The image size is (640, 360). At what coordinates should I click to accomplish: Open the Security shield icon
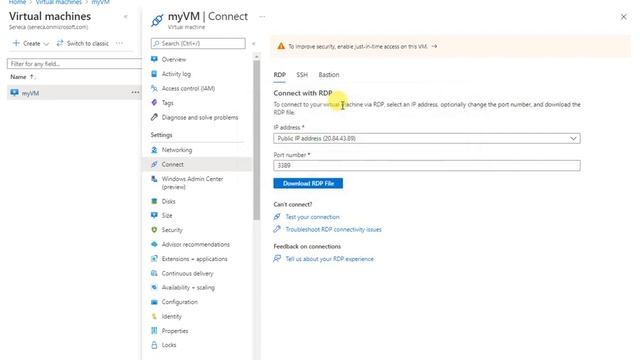coord(154,230)
